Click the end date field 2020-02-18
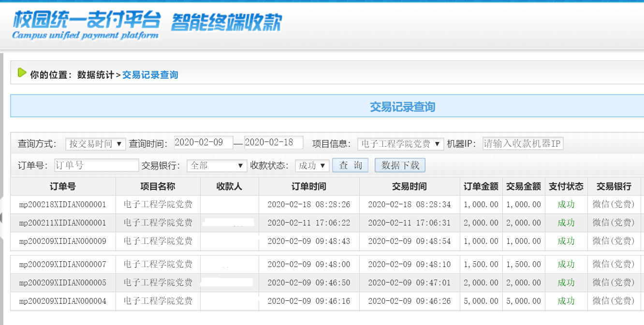 click(x=274, y=142)
